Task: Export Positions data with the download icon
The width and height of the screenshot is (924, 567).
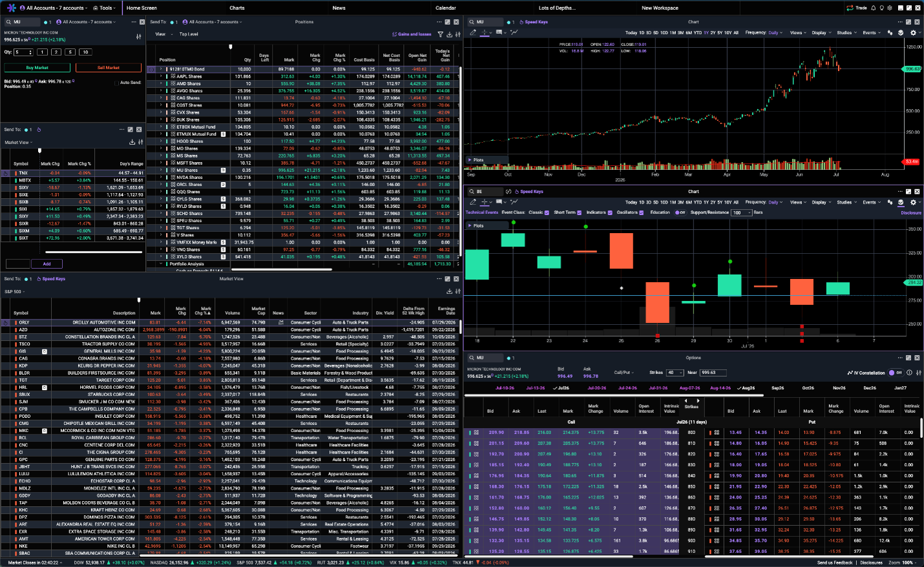Action: 450,34
